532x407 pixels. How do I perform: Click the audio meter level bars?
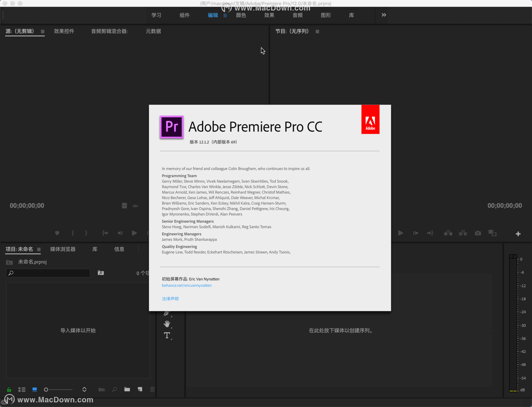pyautogui.click(x=513, y=323)
